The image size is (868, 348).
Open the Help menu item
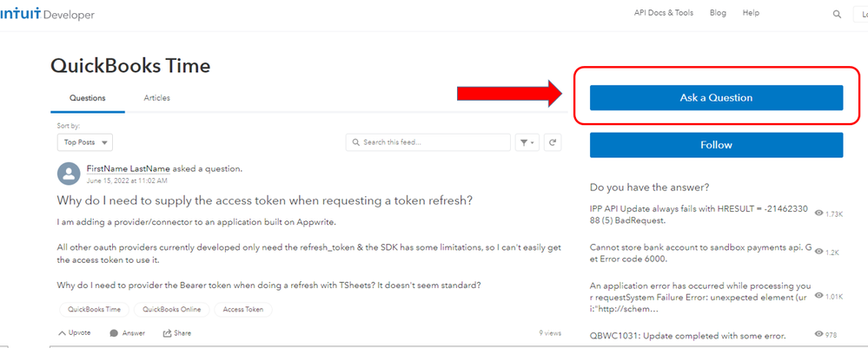pos(752,13)
